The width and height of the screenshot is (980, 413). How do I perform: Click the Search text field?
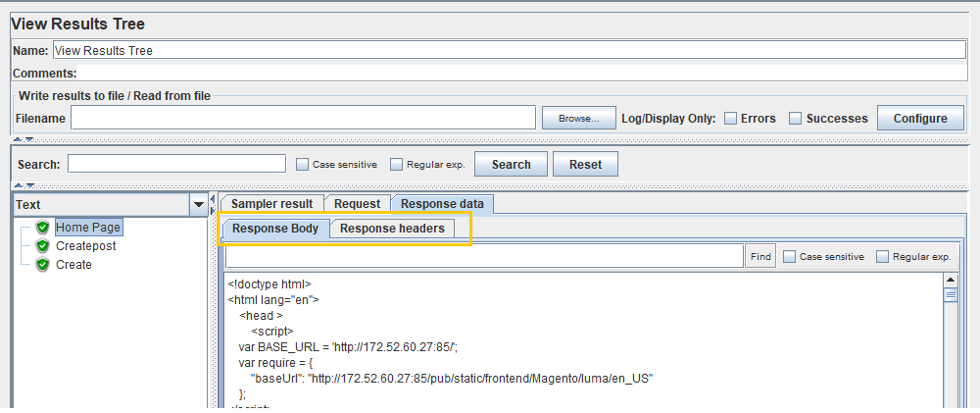point(176,164)
